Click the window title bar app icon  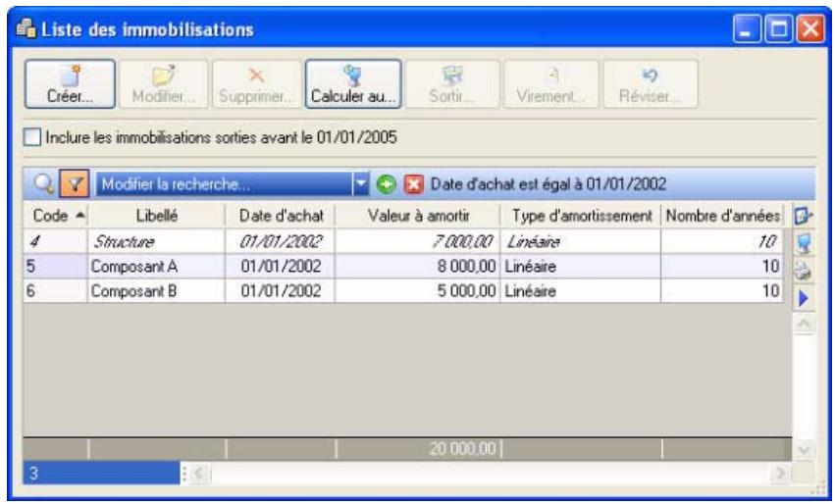point(26,28)
